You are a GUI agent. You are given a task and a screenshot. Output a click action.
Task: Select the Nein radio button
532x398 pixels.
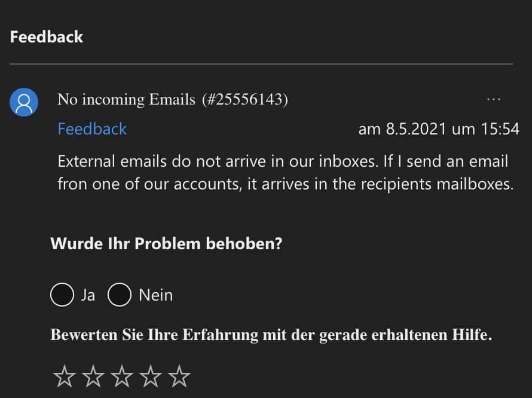tap(120, 295)
